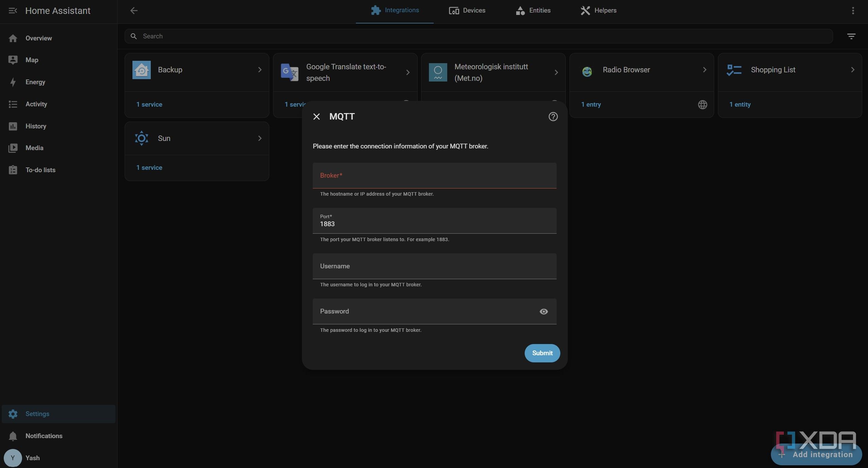Click the globe icon on Radio Browser

coord(702,105)
